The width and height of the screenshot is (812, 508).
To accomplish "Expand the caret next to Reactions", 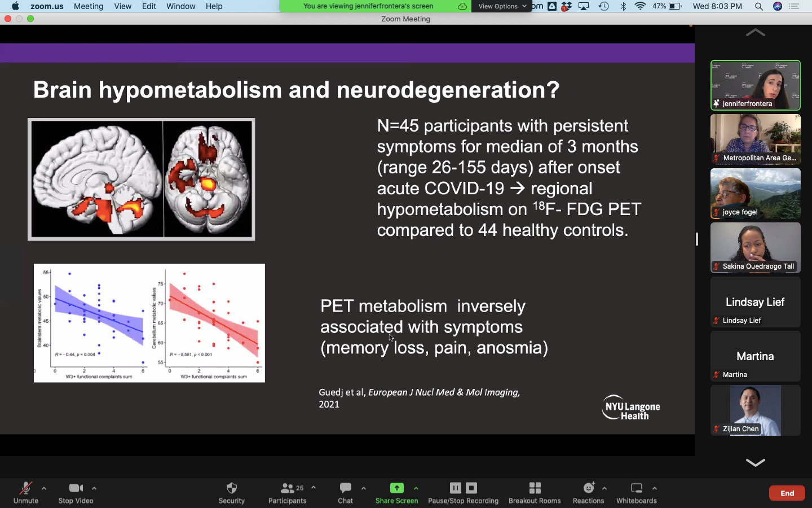I will click(x=604, y=488).
